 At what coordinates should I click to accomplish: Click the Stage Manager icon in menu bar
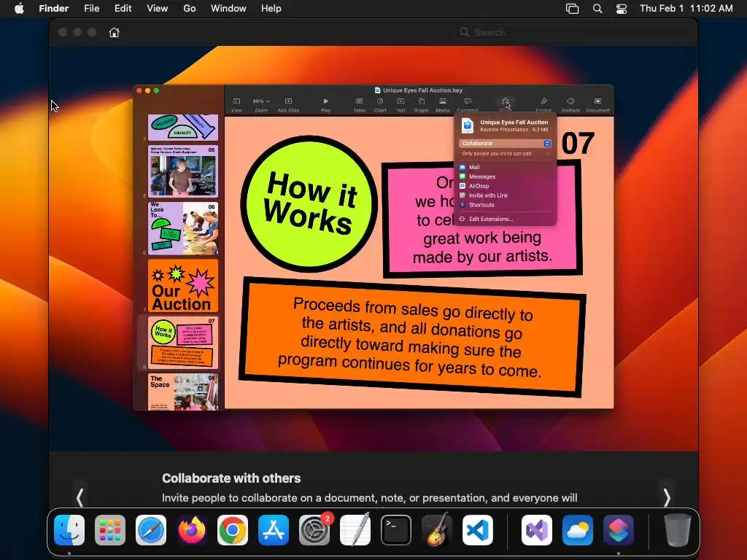pyautogui.click(x=572, y=9)
